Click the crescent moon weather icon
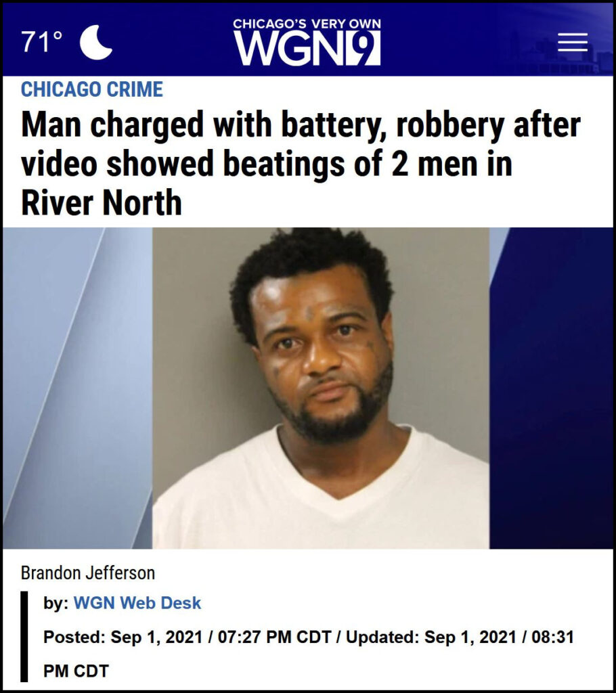This screenshot has height=693, width=616. click(96, 43)
